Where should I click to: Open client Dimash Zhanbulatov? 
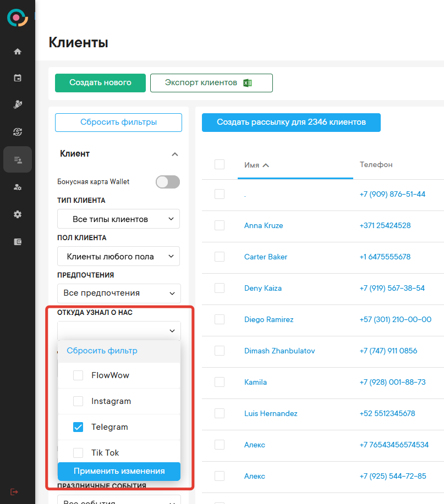[x=279, y=351]
